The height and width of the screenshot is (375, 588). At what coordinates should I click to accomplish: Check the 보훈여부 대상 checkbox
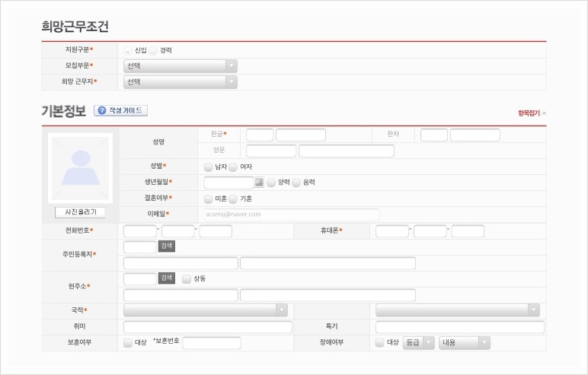[128, 343]
